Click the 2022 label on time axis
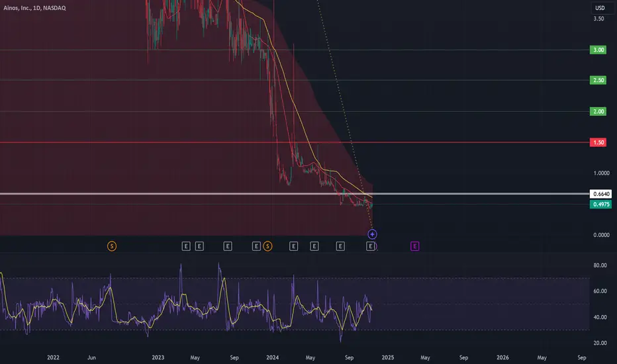The height and width of the screenshot is (364, 617). coord(53,357)
